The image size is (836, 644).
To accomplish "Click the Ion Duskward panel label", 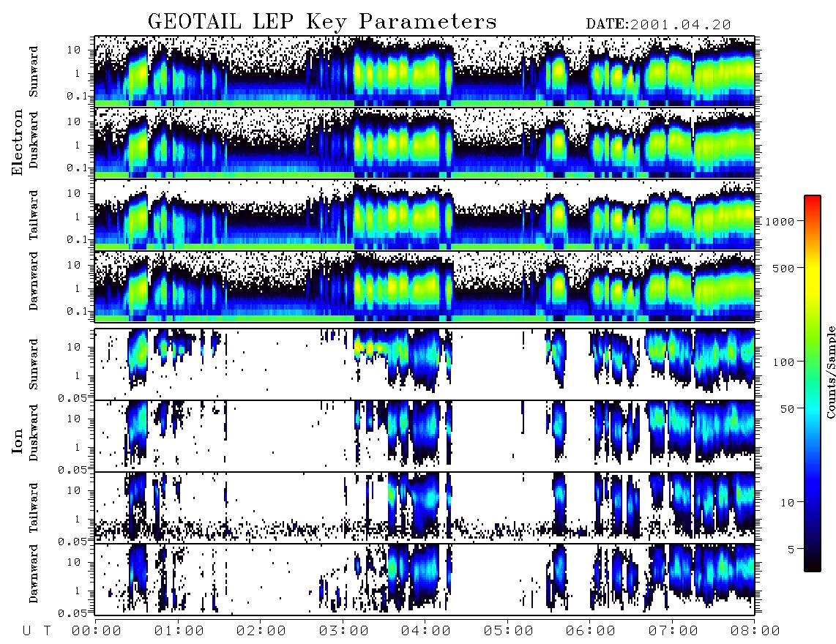I will (34, 433).
